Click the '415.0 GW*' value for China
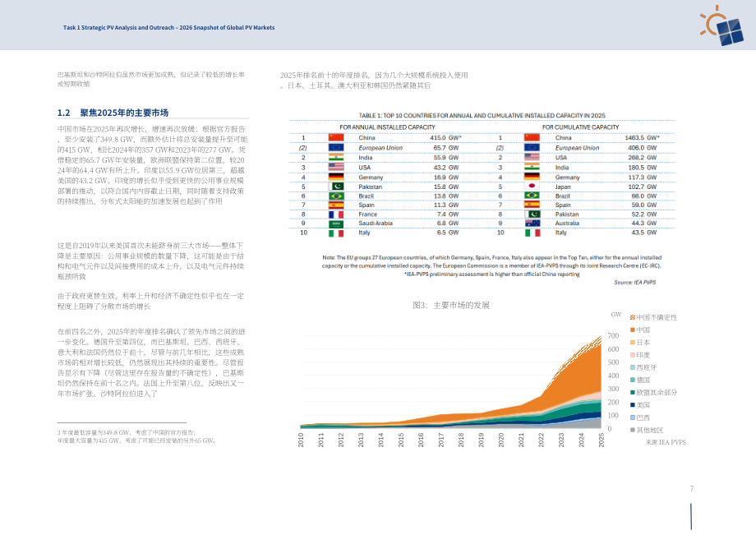The height and width of the screenshot is (535, 756). (445, 138)
